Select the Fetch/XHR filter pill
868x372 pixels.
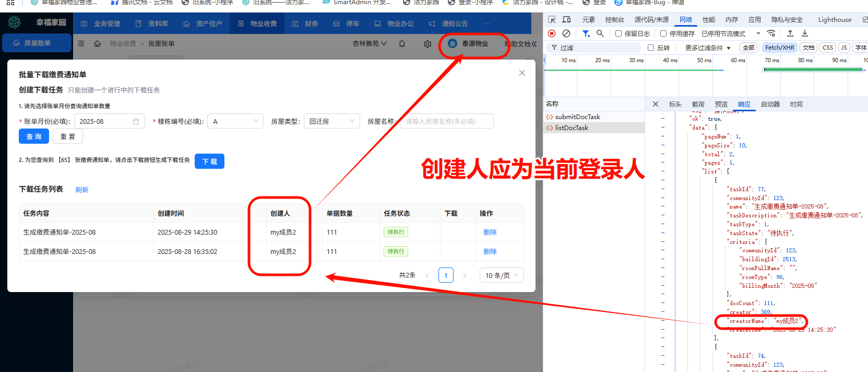[780, 48]
